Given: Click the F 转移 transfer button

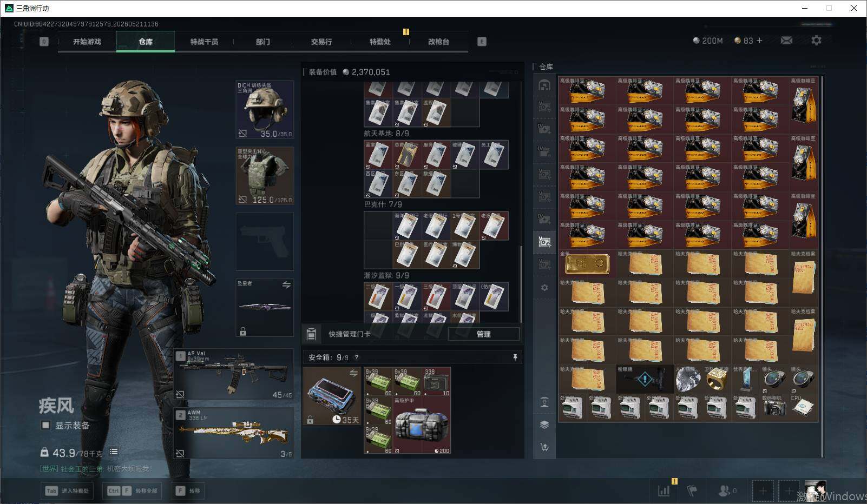Looking at the screenshot, I should coord(188,490).
